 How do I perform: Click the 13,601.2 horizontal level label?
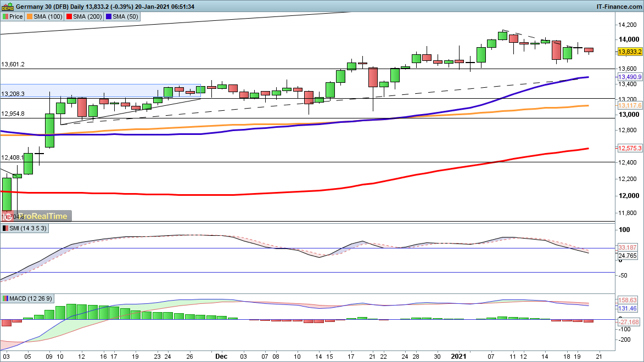coord(13,64)
